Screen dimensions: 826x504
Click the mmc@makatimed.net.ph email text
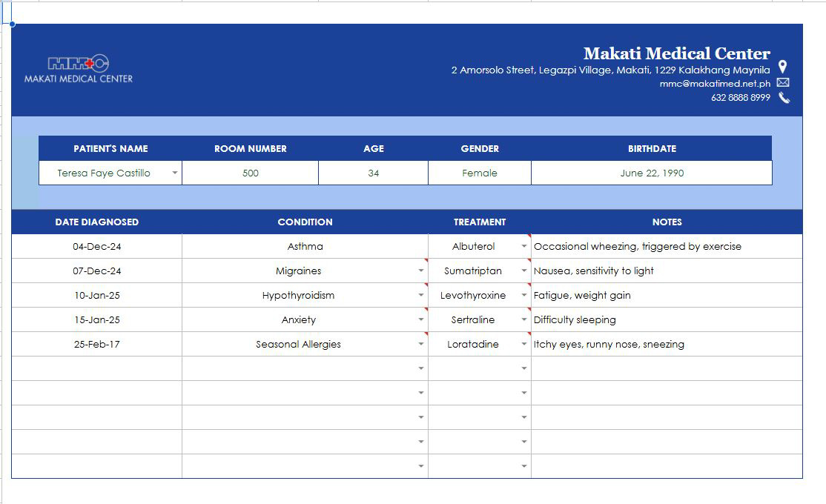click(x=715, y=84)
